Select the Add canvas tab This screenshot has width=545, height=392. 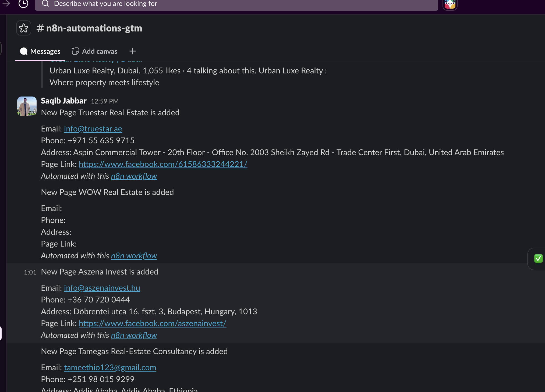(94, 51)
